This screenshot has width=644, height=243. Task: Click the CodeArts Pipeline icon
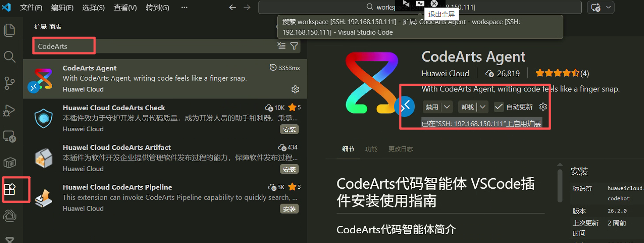(44, 198)
